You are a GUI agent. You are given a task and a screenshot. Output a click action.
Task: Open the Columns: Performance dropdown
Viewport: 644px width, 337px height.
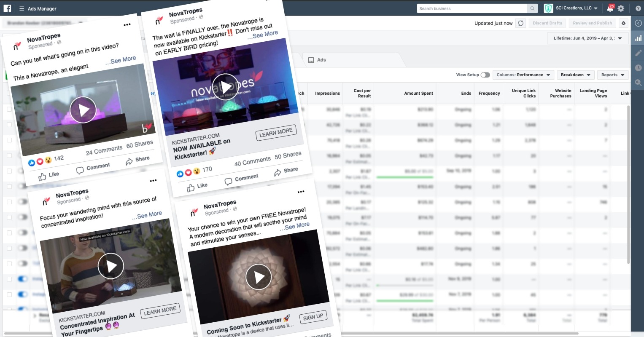pos(523,75)
